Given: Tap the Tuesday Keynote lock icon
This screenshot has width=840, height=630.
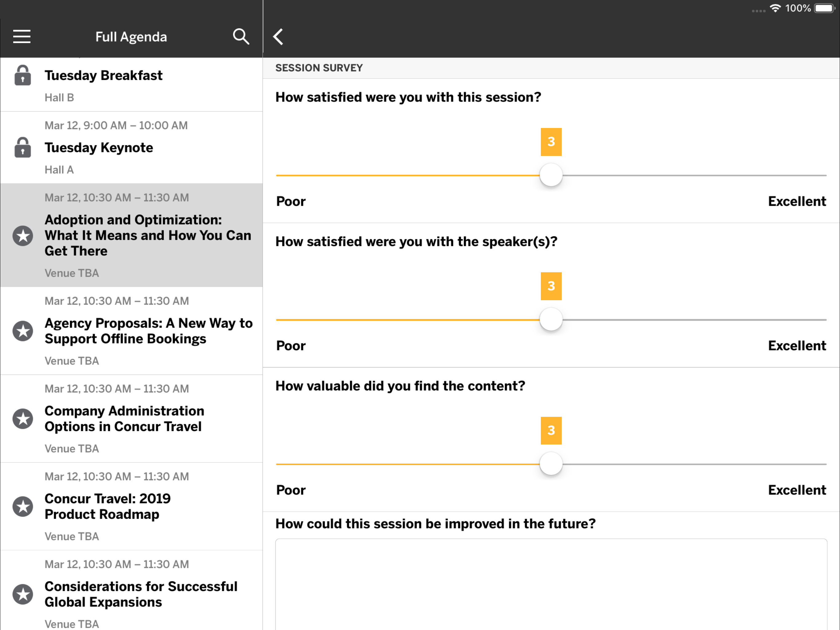Looking at the screenshot, I should coord(23,147).
